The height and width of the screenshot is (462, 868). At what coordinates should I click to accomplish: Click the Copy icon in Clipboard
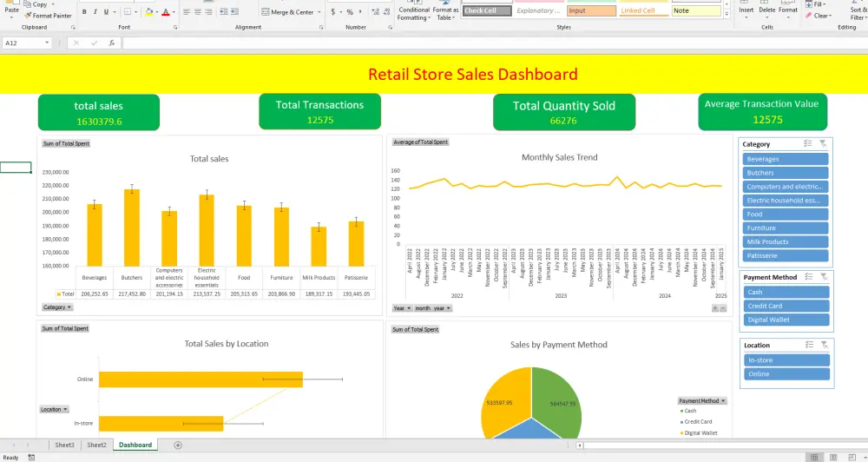(28, 3)
